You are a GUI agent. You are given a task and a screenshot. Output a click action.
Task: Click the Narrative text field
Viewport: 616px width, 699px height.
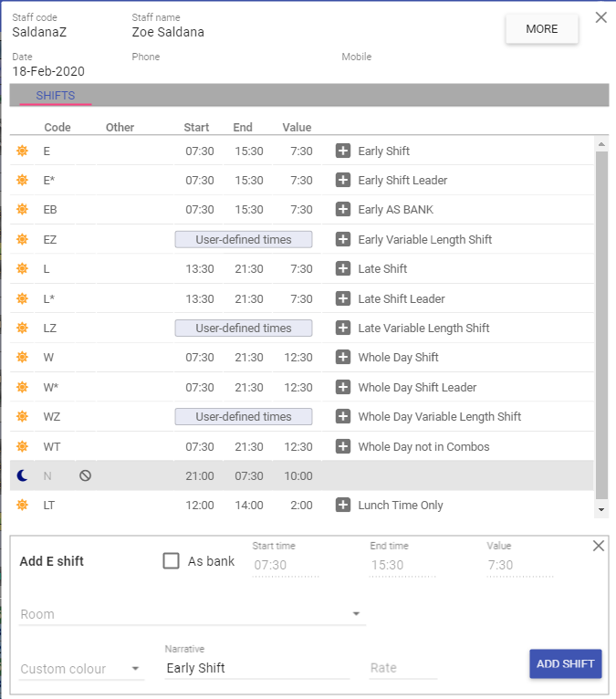tap(257, 668)
